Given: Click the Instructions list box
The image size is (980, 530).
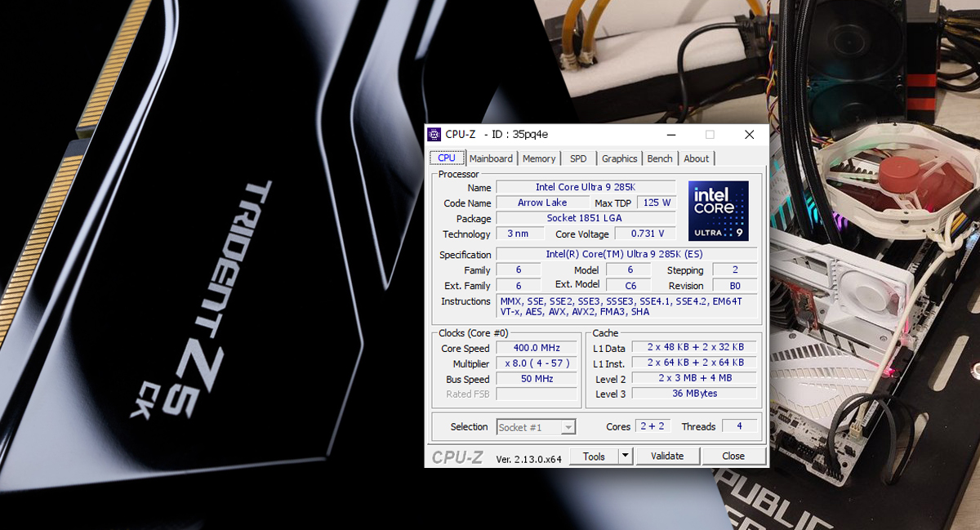Looking at the screenshot, I should click(x=626, y=306).
